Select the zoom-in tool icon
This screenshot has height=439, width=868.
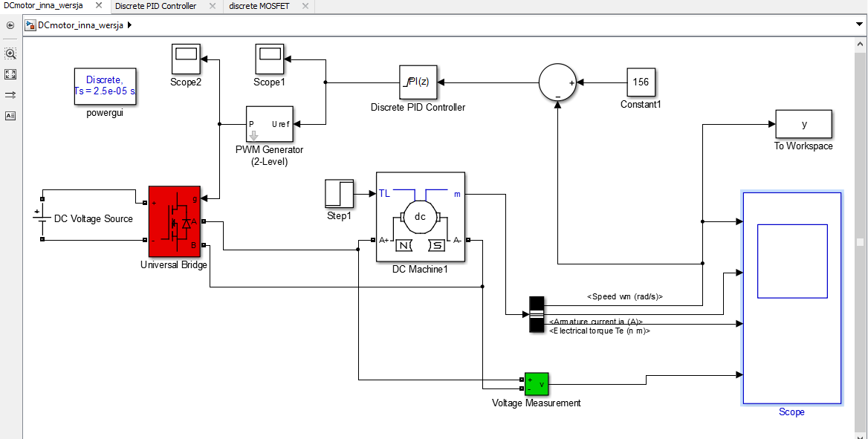(10, 53)
